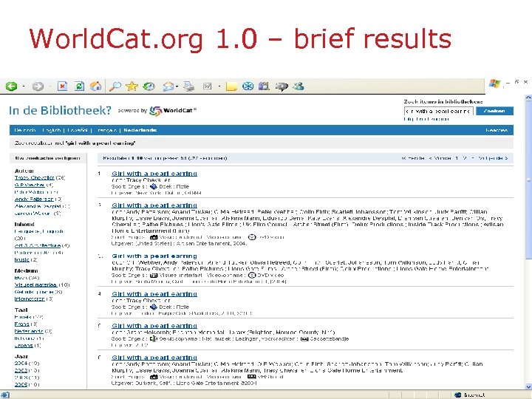This screenshot has width=532, height=399.
Task: Go to results page 2
Action: pyautogui.click(x=465, y=158)
